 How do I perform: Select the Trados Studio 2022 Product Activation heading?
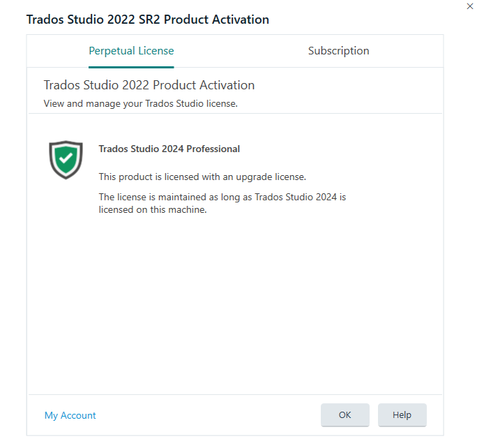(149, 85)
